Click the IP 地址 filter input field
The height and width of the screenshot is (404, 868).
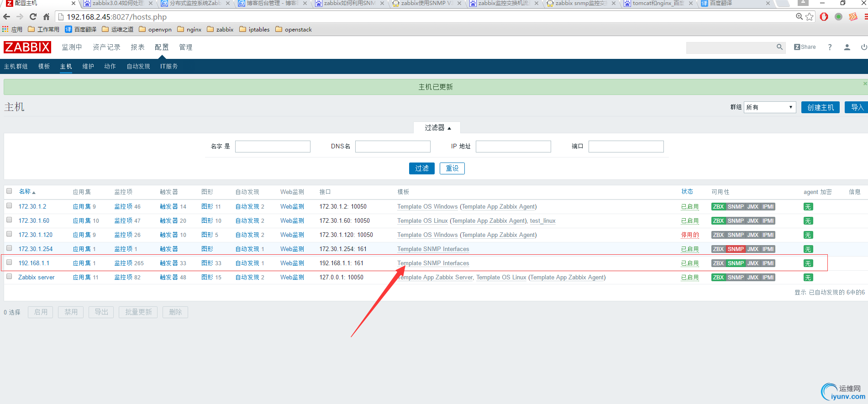[x=513, y=147]
